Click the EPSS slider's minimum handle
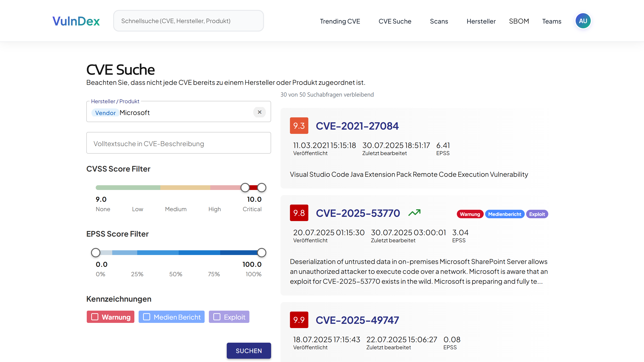The image size is (644, 362). pyautogui.click(x=95, y=252)
